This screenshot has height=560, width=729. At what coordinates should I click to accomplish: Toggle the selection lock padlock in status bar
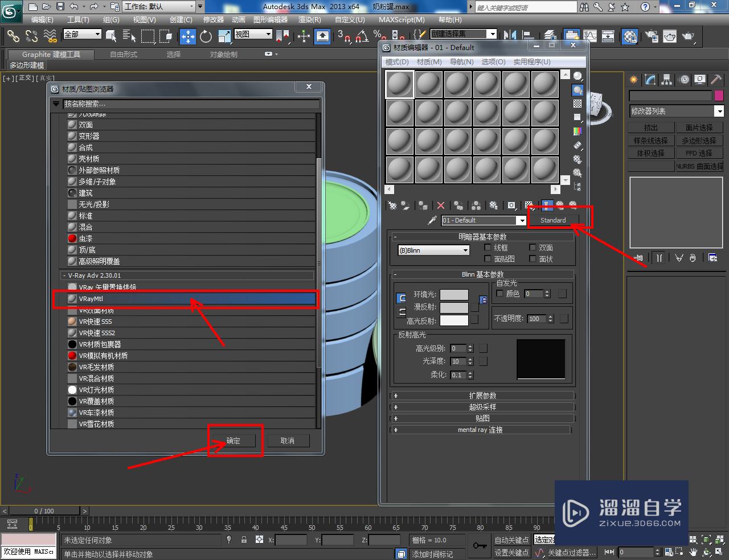pos(244,540)
